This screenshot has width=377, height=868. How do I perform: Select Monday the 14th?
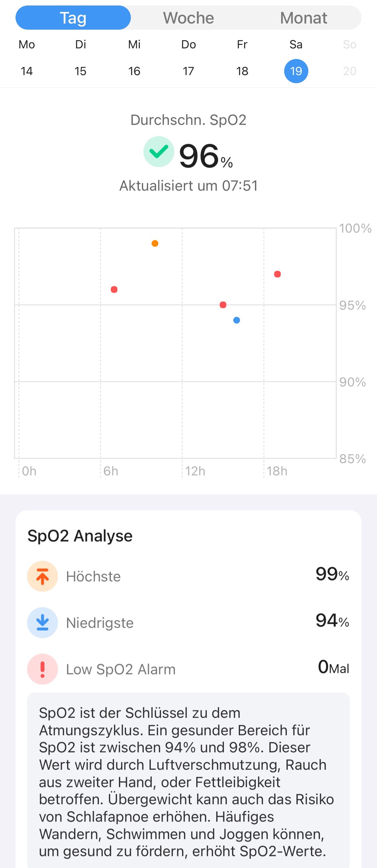coord(27,71)
